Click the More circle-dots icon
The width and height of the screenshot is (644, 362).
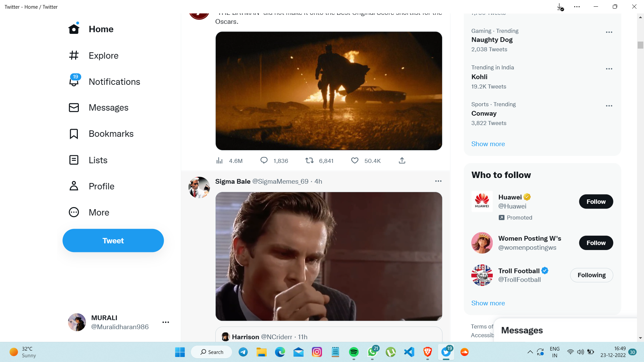[x=74, y=212]
